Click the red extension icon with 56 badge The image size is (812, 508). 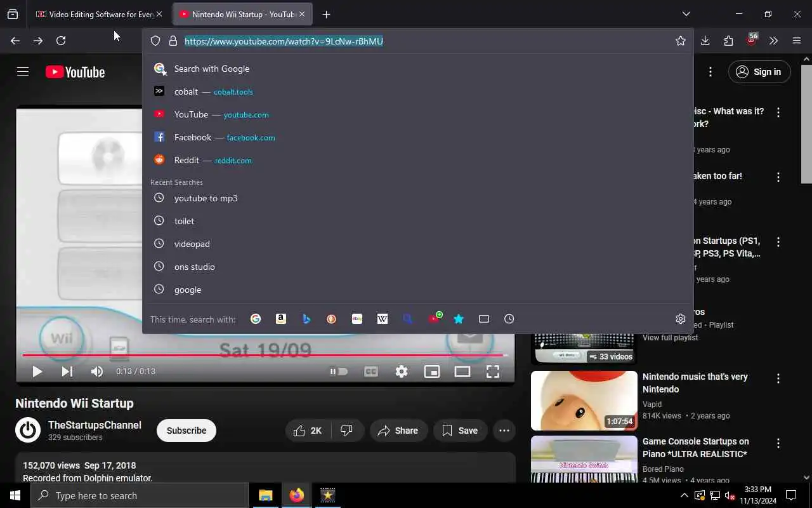(752, 40)
